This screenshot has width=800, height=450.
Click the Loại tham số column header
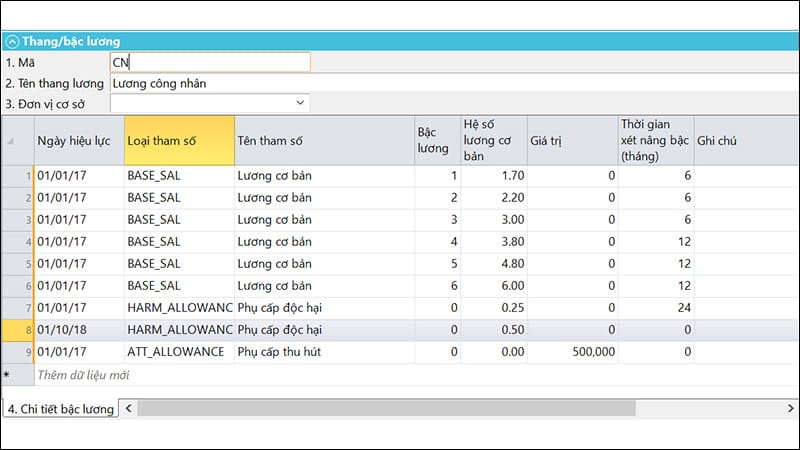(x=179, y=140)
